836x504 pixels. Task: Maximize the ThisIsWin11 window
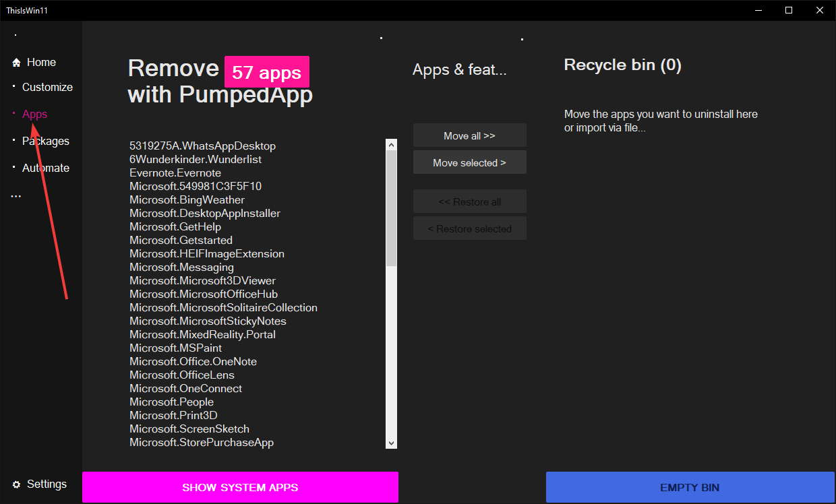789,10
